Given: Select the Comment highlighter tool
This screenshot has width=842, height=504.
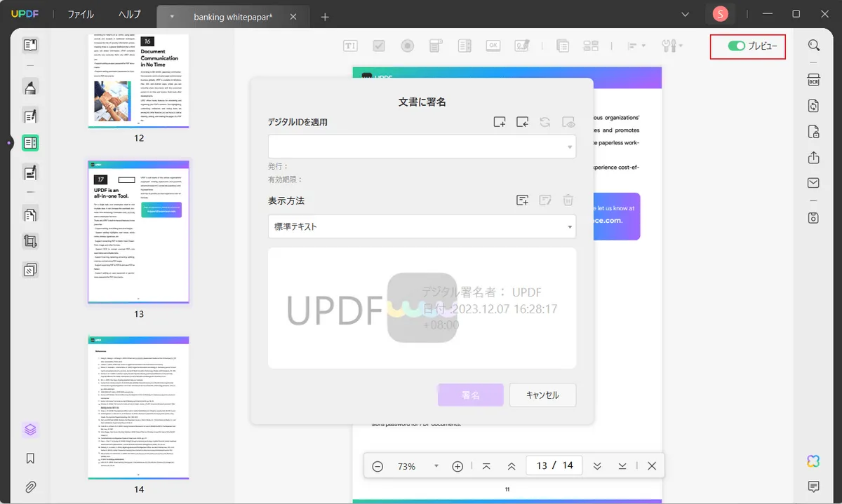Looking at the screenshot, I should 30,87.
